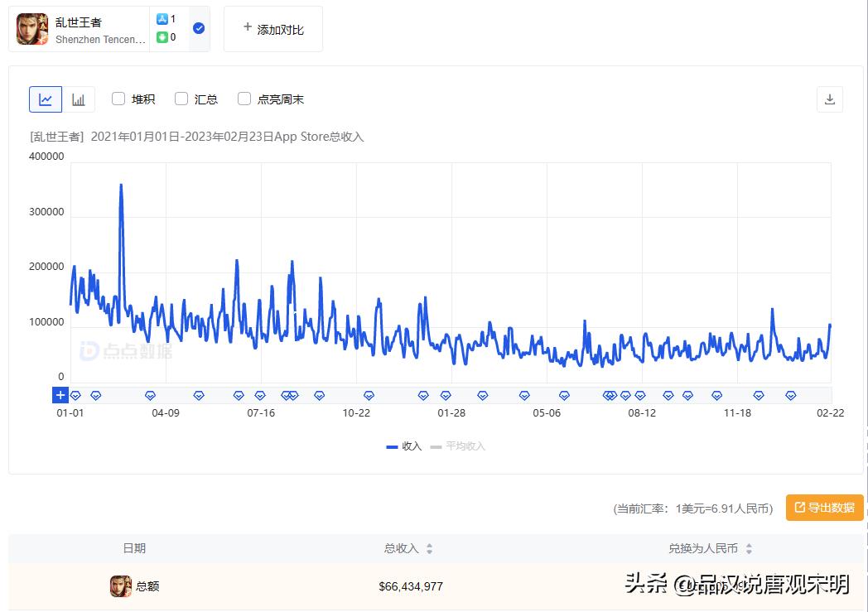Image resolution: width=868 pixels, height=612 pixels.
Task: Switch to bar chart view
Action: 80,99
